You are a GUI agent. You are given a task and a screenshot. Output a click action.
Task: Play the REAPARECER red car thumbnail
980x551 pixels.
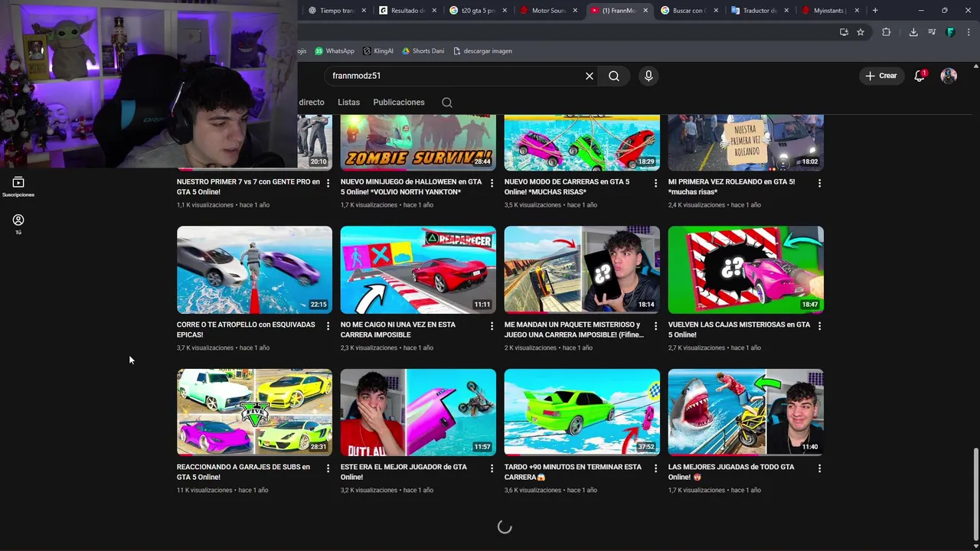pos(418,269)
